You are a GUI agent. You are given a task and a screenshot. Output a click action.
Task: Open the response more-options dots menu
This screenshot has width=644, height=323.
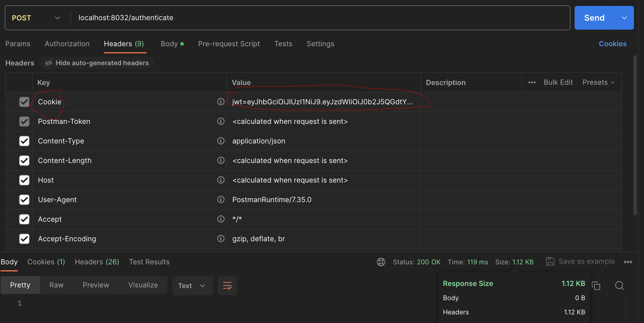pyautogui.click(x=628, y=262)
